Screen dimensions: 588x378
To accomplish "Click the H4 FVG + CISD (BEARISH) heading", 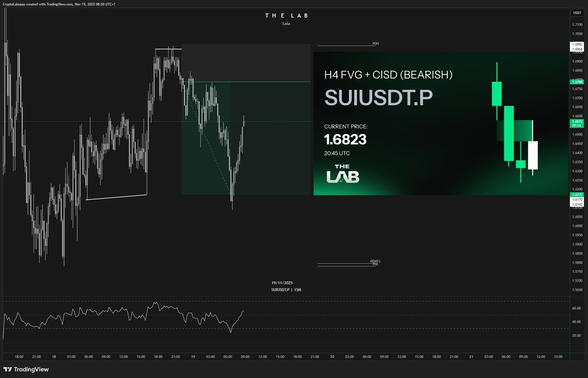I will (x=389, y=75).
